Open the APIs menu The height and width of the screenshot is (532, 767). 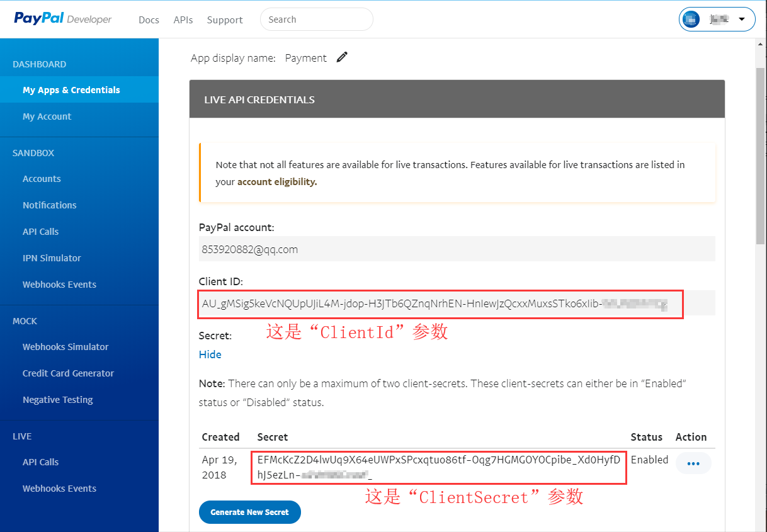[x=183, y=20]
